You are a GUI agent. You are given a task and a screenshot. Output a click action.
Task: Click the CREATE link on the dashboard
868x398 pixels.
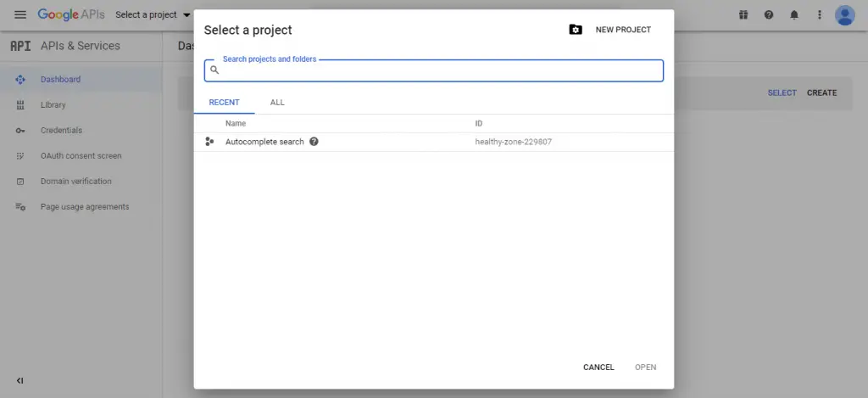click(x=821, y=92)
